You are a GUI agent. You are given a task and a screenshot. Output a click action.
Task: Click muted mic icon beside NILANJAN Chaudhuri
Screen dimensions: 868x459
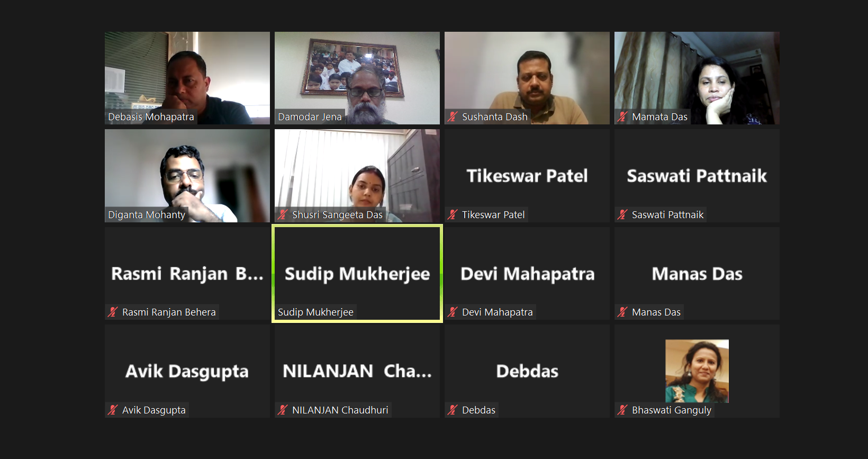pos(283,410)
